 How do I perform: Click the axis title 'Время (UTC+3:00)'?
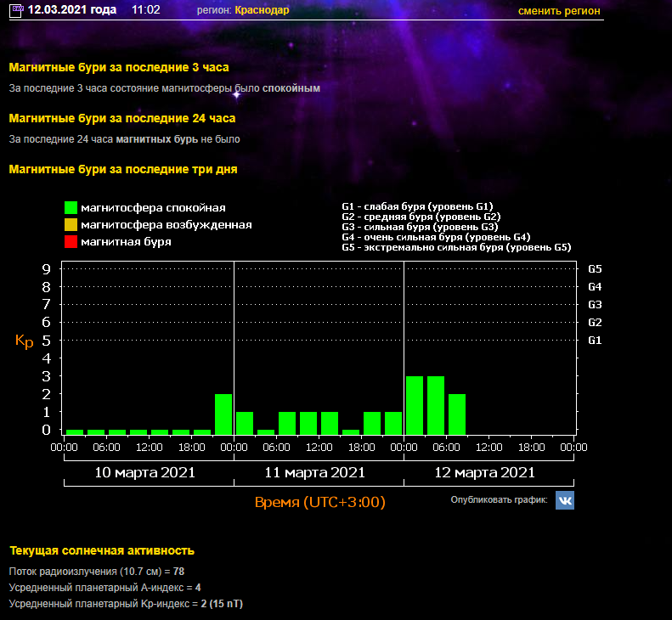coord(320,502)
